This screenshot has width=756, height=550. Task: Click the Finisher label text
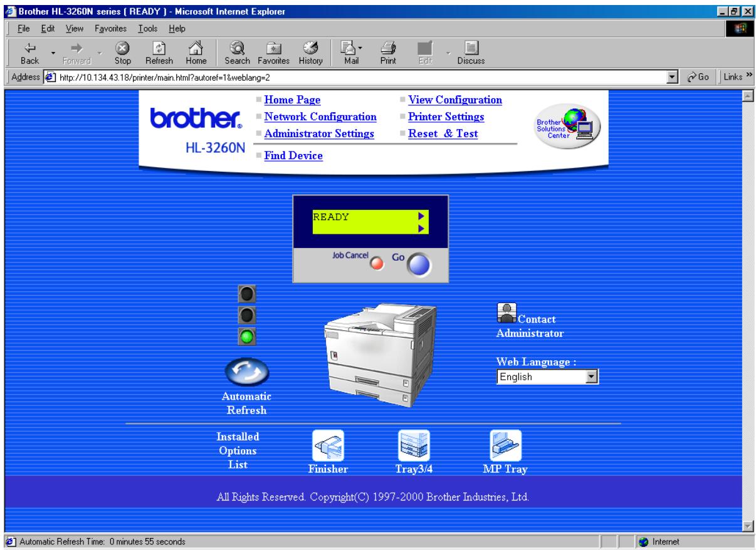[x=328, y=469]
